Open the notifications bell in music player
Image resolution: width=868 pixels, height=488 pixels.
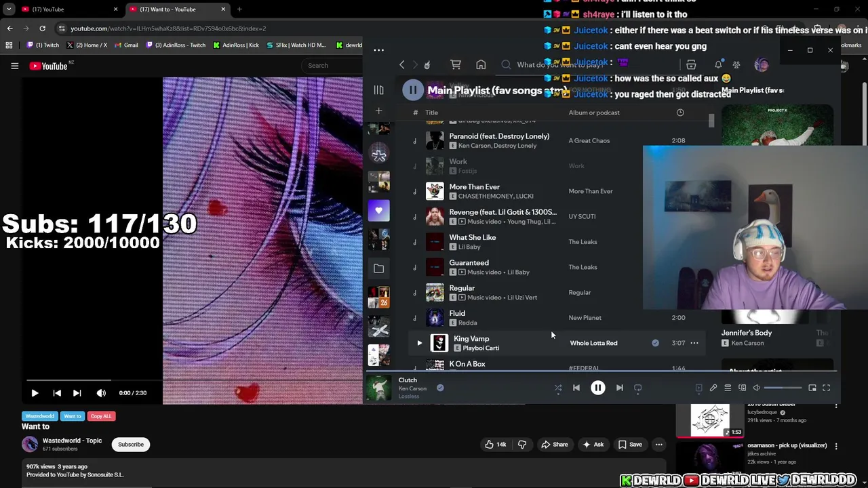coord(718,65)
